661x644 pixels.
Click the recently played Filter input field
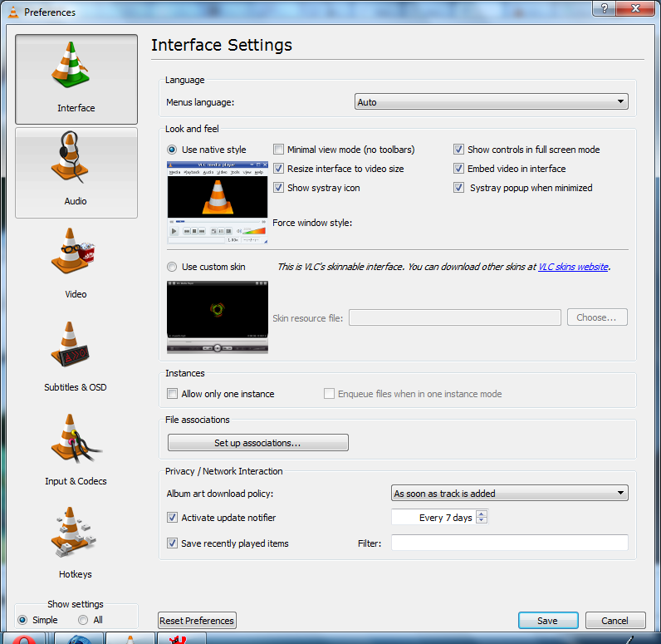tap(510, 543)
